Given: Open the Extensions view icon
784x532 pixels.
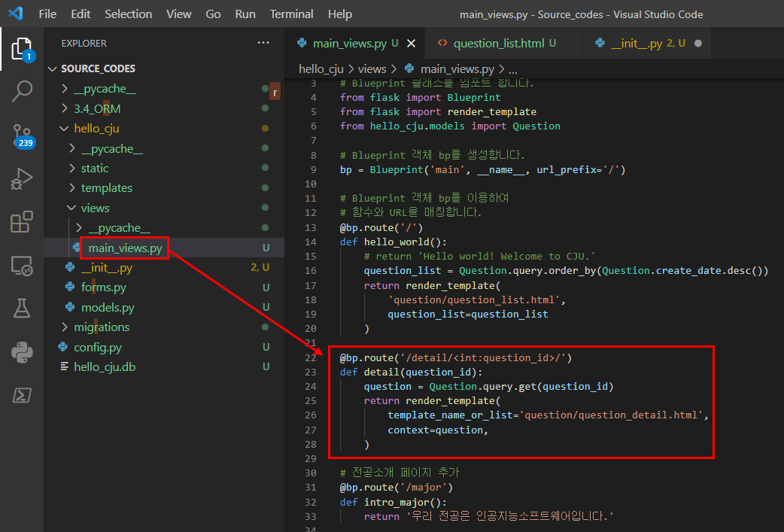Looking at the screenshot, I should (22, 221).
